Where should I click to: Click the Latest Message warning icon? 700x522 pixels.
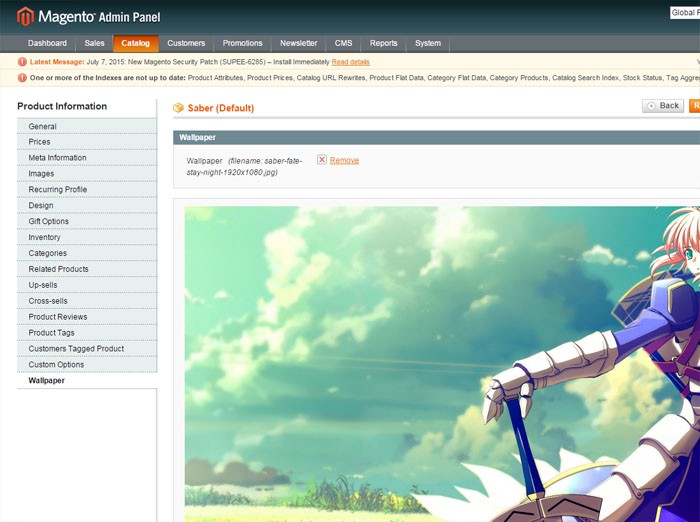point(22,62)
